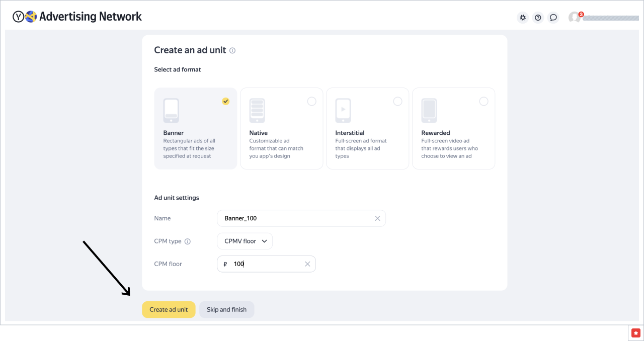Click the Advertising Network logo
This screenshot has width=644, height=341.
(x=76, y=16)
